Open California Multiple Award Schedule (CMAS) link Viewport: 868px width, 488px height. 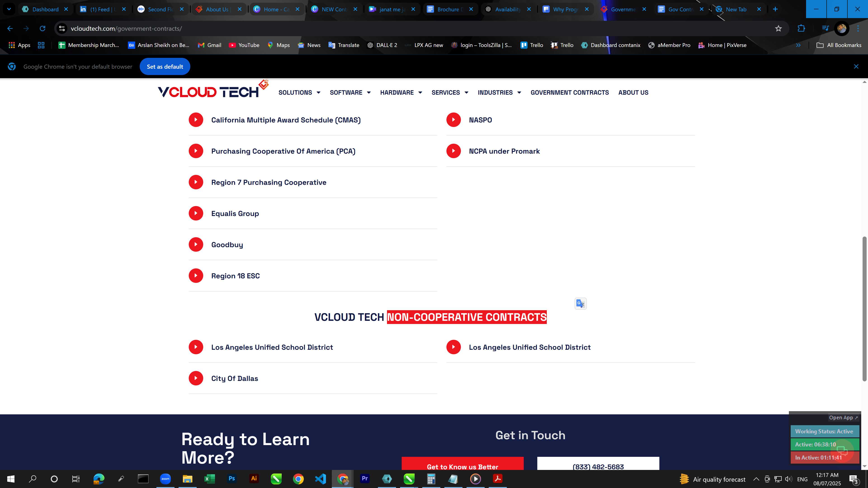click(286, 120)
